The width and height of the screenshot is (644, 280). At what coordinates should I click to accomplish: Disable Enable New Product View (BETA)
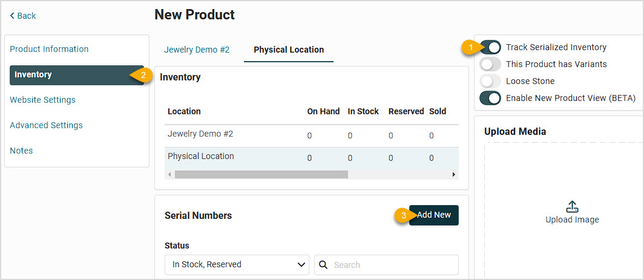pyautogui.click(x=490, y=98)
